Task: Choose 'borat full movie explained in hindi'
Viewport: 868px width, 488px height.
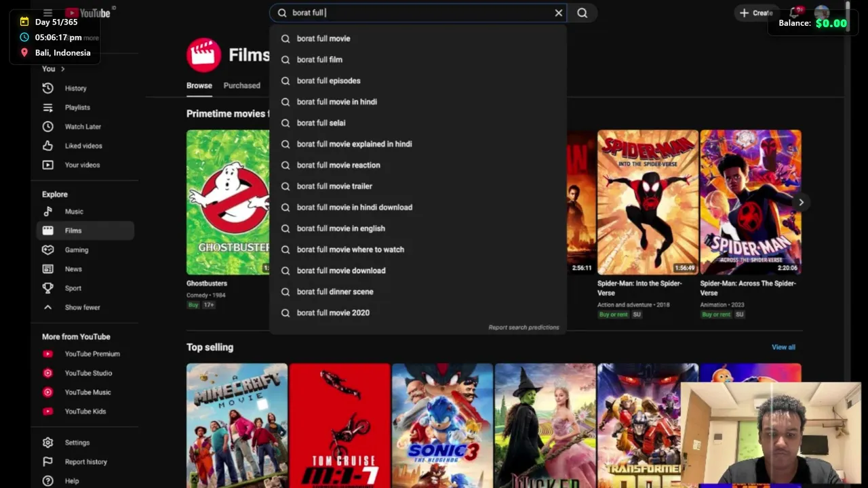Action: pos(418,144)
